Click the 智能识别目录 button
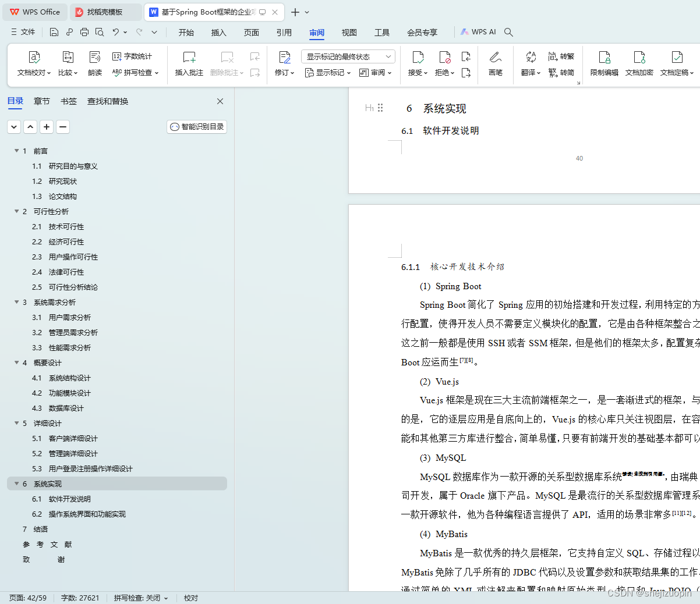This screenshot has width=700, height=604. [x=197, y=126]
